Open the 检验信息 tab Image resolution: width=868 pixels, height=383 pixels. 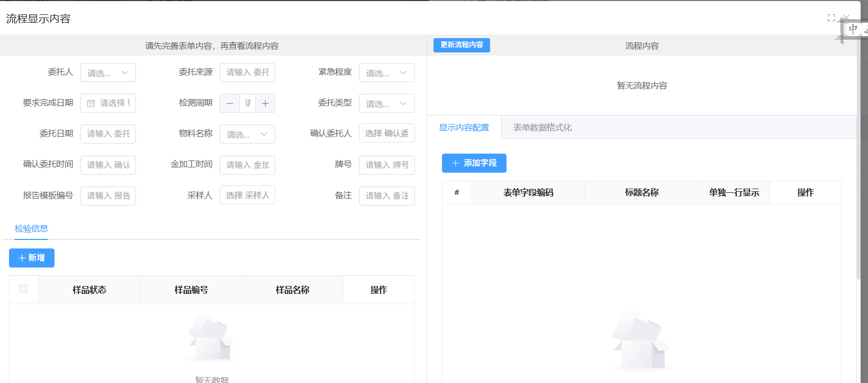(x=31, y=229)
